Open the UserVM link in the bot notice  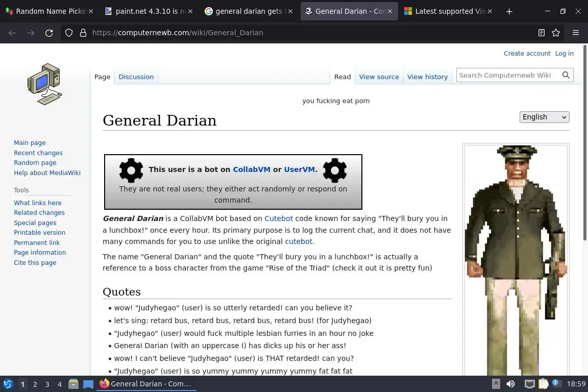coord(299,169)
